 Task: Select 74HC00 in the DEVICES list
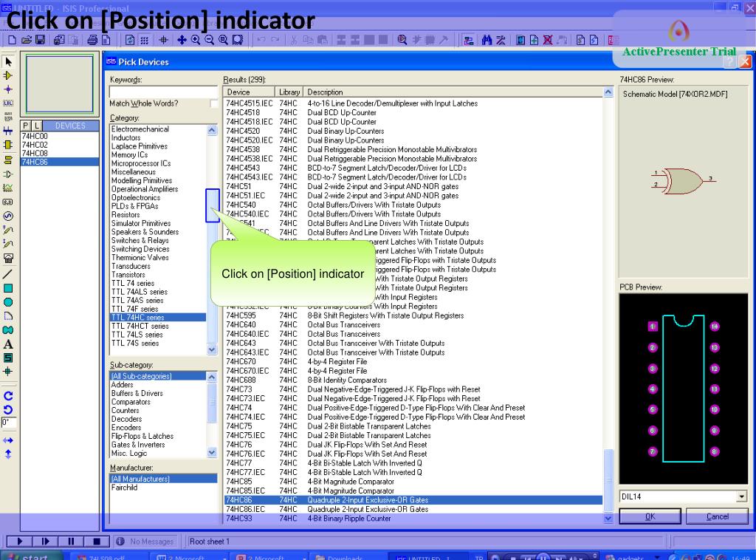coord(60,137)
